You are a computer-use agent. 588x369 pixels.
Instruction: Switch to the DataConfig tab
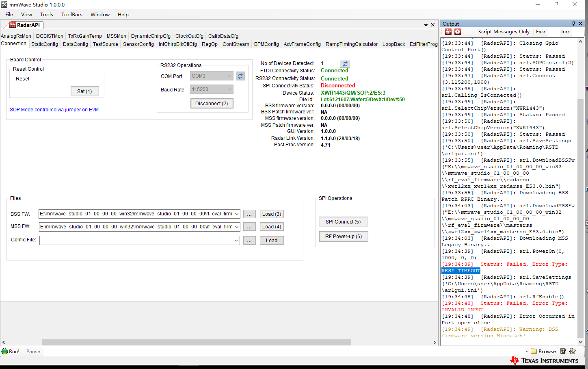coord(76,44)
